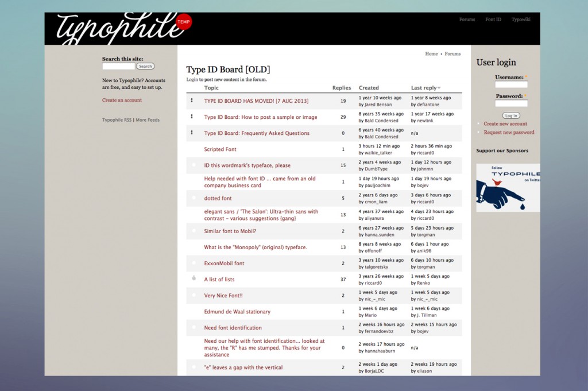Viewport: 588px width, 391px height.
Task: Click author 'aliyanura' in Created column
Action: [374, 219]
